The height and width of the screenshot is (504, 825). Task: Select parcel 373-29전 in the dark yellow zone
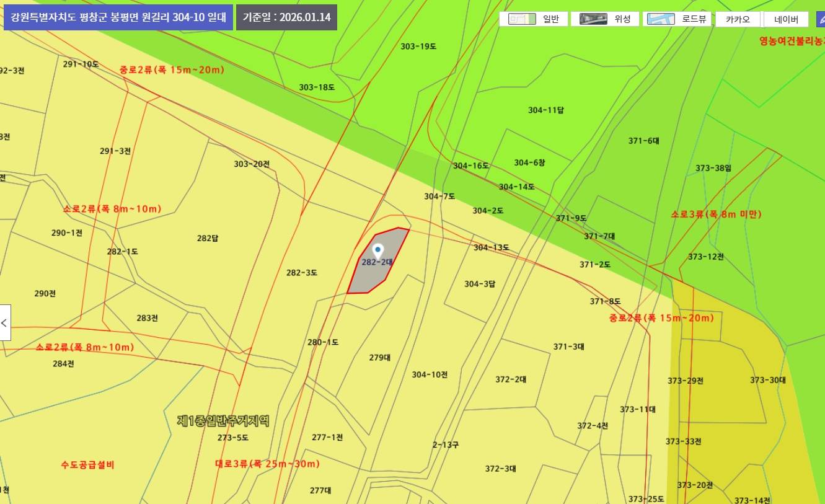(x=685, y=381)
